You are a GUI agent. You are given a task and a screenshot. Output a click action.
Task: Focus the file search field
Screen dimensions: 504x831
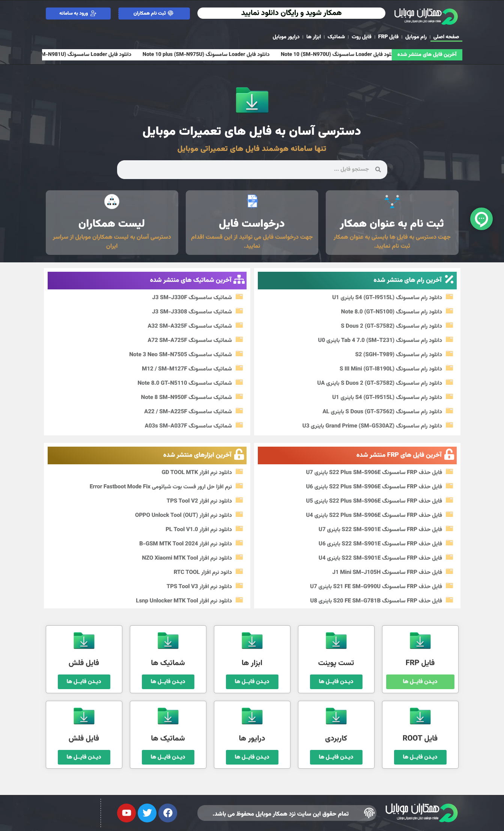pos(252,170)
